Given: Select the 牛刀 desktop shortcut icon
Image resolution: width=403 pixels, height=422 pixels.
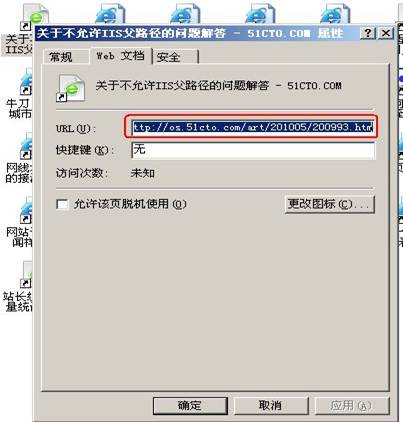Looking at the screenshot, I should click(26, 82).
